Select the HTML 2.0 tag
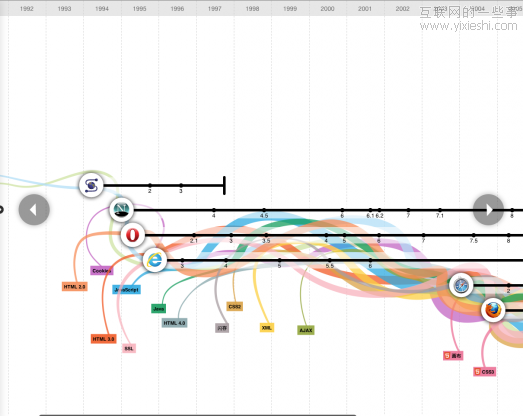The height and width of the screenshot is (416, 523). (x=75, y=287)
